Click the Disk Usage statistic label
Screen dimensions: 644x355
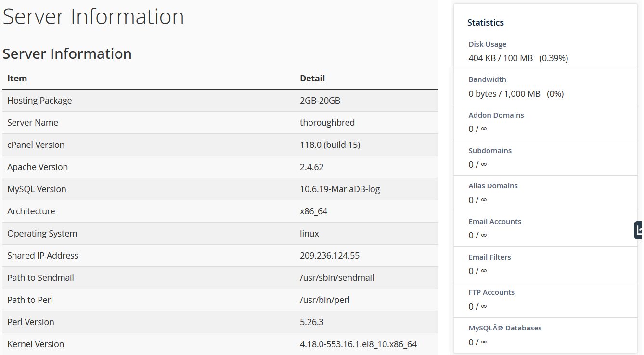(487, 44)
